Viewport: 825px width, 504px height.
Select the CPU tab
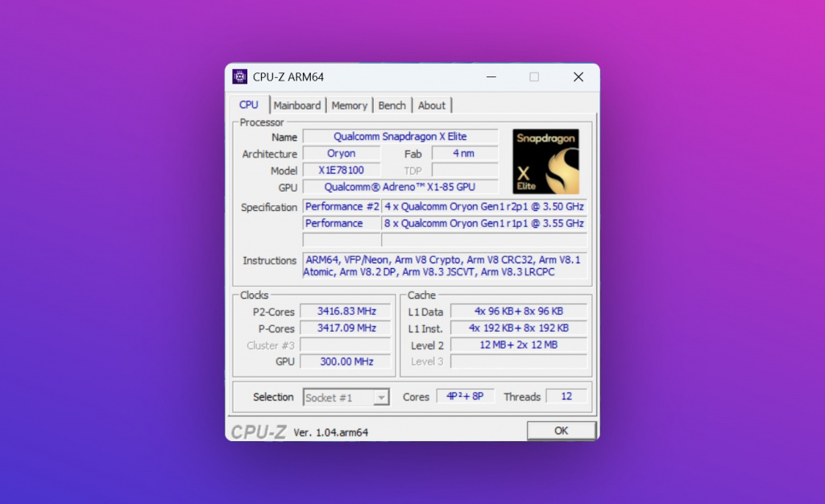coord(249,105)
